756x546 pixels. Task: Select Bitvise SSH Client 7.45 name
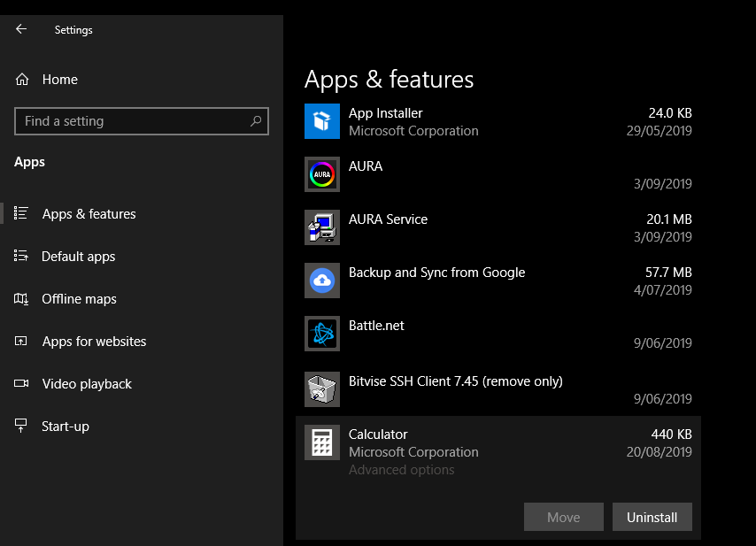456,381
